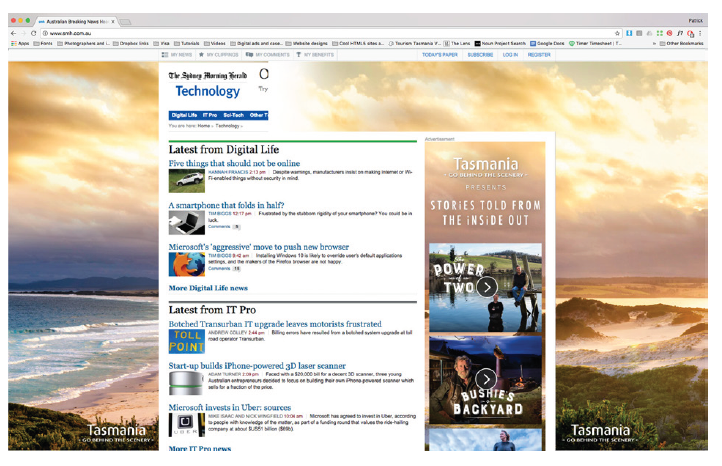Open the MY NEWS item in the top bar
722x466 pixels.
(x=177, y=54)
